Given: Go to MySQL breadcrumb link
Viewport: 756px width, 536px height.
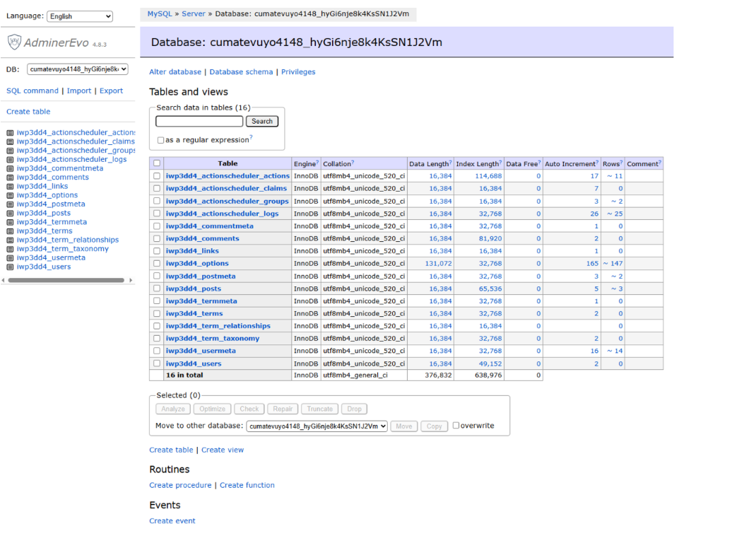Looking at the screenshot, I should [160, 14].
